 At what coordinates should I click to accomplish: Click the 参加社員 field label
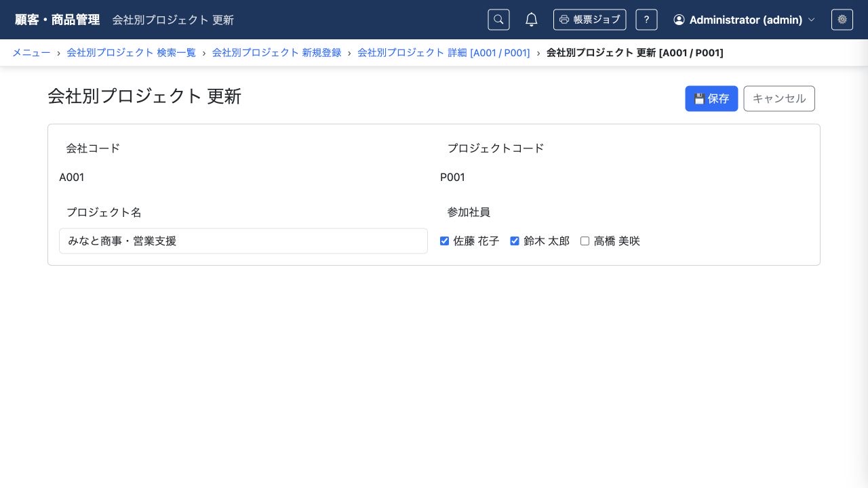[469, 212]
